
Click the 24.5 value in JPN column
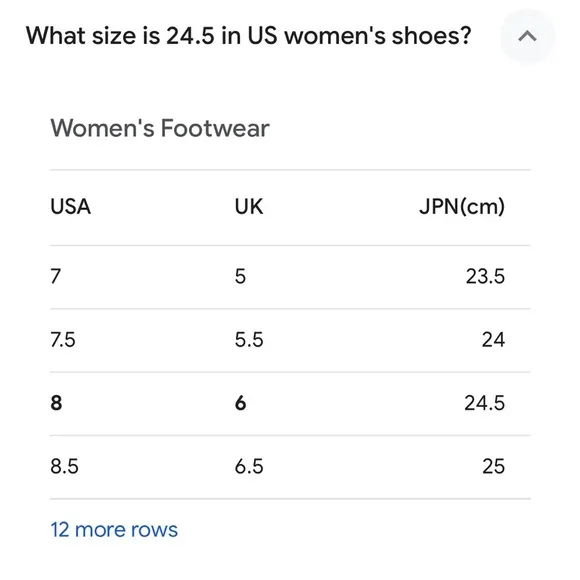[x=485, y=403]
